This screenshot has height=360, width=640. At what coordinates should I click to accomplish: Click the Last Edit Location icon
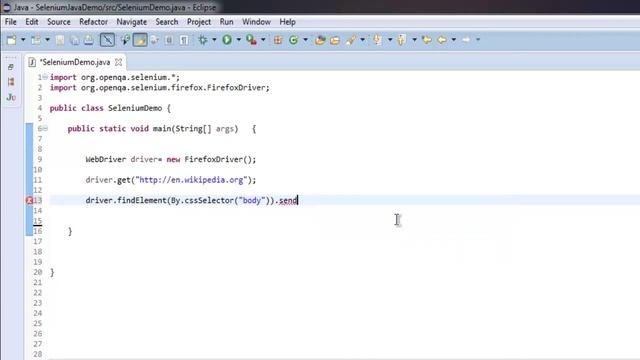pos(427,40)
